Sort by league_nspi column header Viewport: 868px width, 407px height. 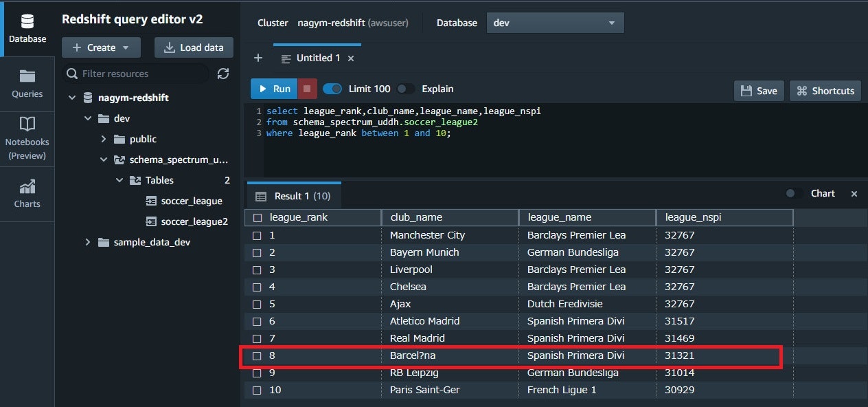pos(724,217)
